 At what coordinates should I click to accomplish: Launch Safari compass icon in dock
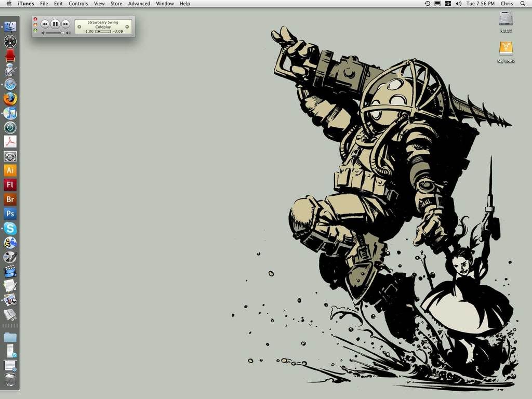click(10, 85)
